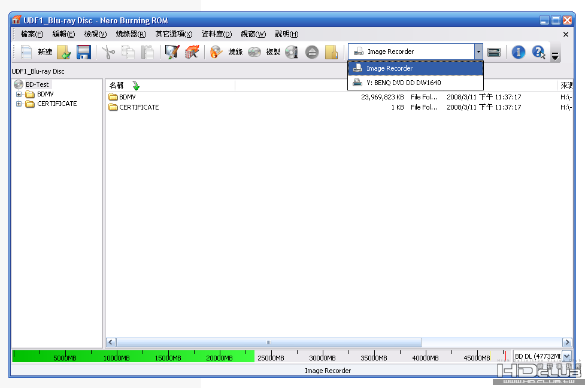
Task: Click horizontal scrollbar right arrow
Action: (567, 342)
